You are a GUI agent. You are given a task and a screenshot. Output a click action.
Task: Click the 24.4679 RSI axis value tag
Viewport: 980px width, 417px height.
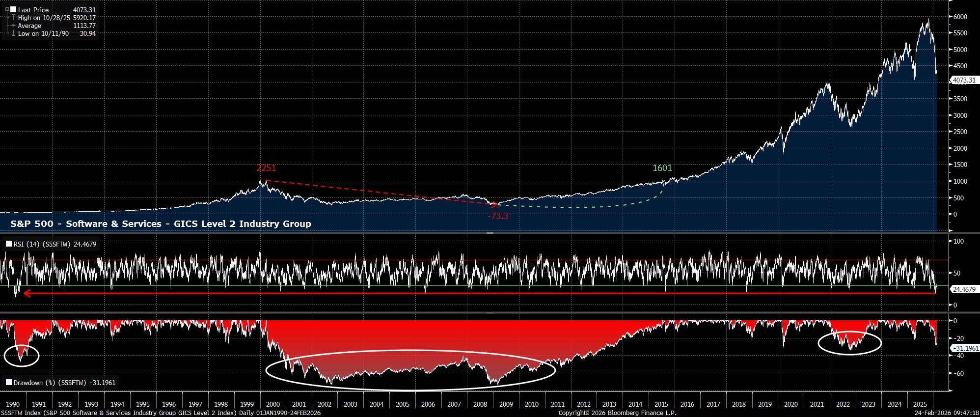click(964, 289)
